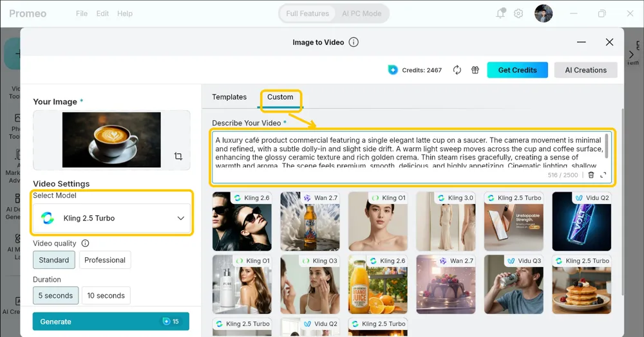Image resolution: width=644 pixels, height=337 pixels.
Task: Expand the prompt box to full size
Action: click(603, 175)
